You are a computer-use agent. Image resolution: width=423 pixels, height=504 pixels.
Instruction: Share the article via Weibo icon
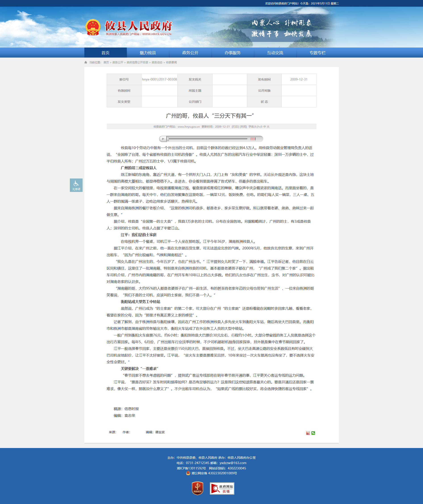pyautogui.click(x=308, y=433)
